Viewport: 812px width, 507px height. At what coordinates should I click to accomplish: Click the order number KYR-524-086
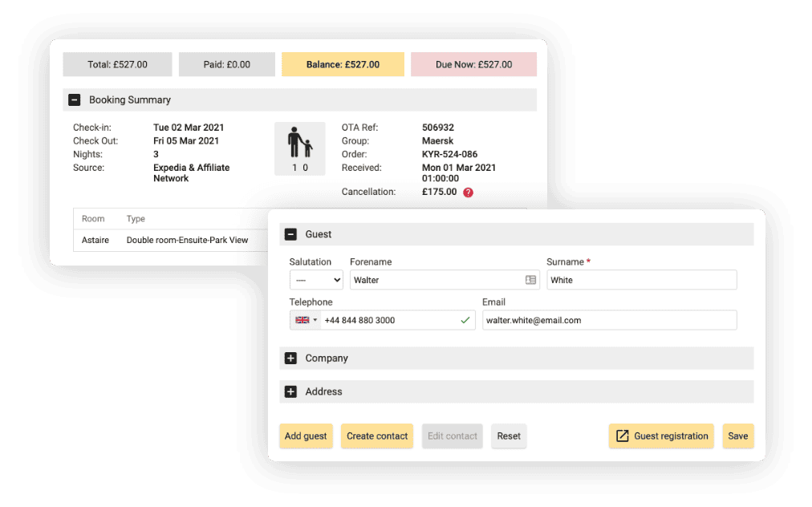[449, 154]
